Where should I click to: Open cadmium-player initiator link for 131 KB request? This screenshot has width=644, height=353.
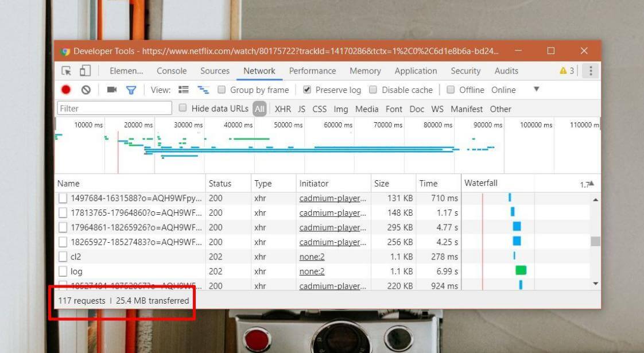point(333,199)
